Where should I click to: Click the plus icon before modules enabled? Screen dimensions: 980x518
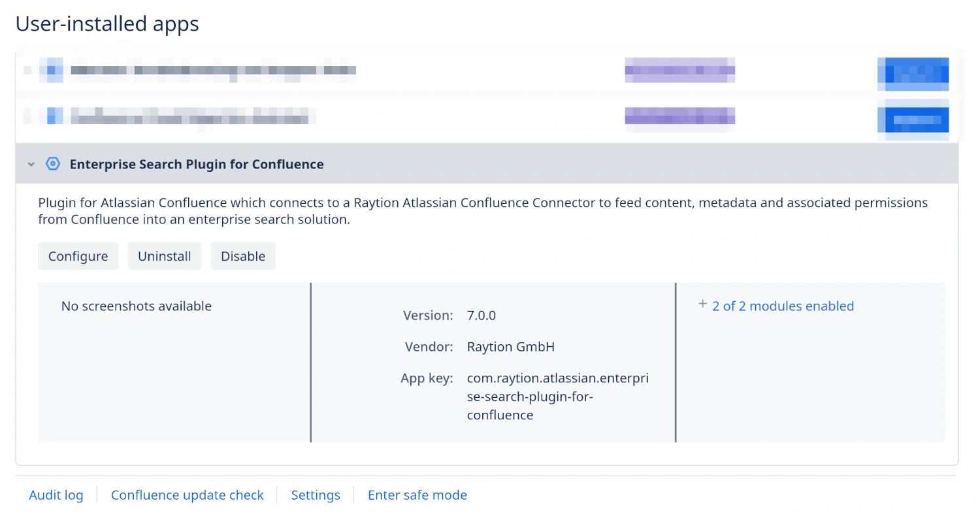(x=702, y=303)
